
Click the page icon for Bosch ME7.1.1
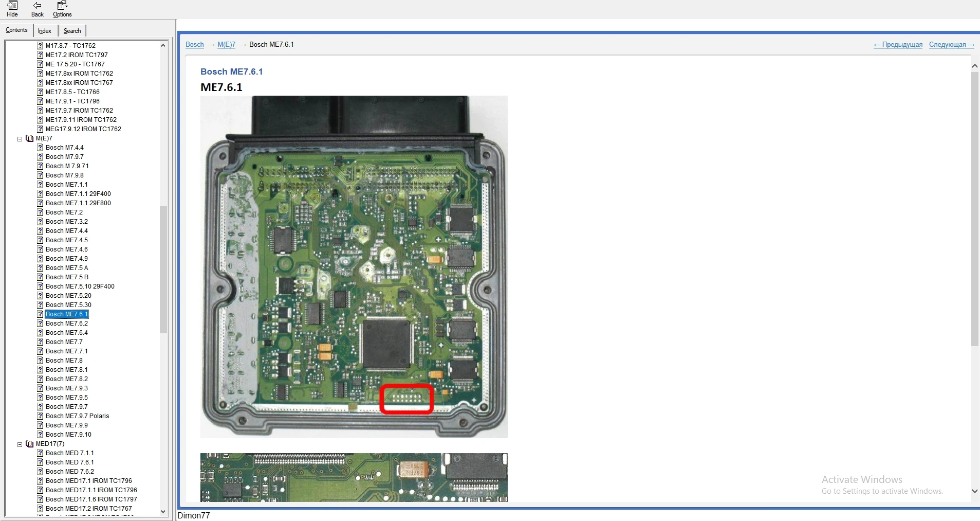tap(40, 185)
